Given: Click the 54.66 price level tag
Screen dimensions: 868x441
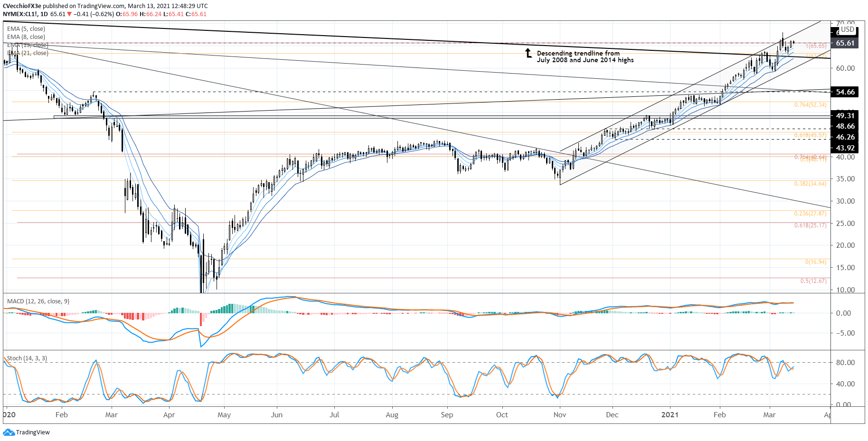Looking at the screenshot, I should click(845, 92).
